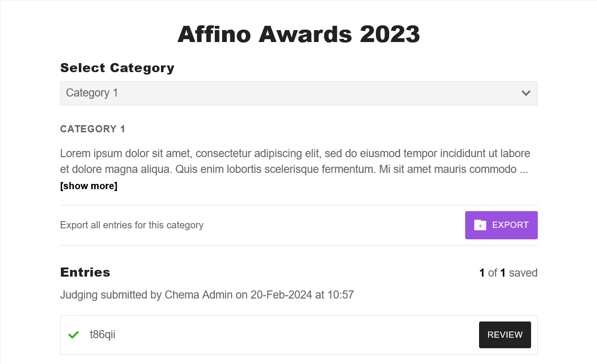Click the 10:57 submission time

click(x=341, y=295)
